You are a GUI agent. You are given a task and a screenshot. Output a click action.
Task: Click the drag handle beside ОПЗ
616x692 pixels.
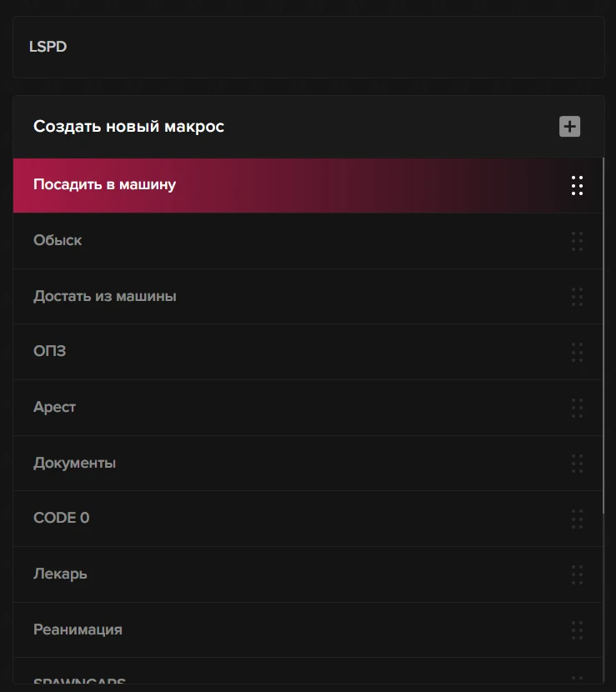[x=577, y=352]
